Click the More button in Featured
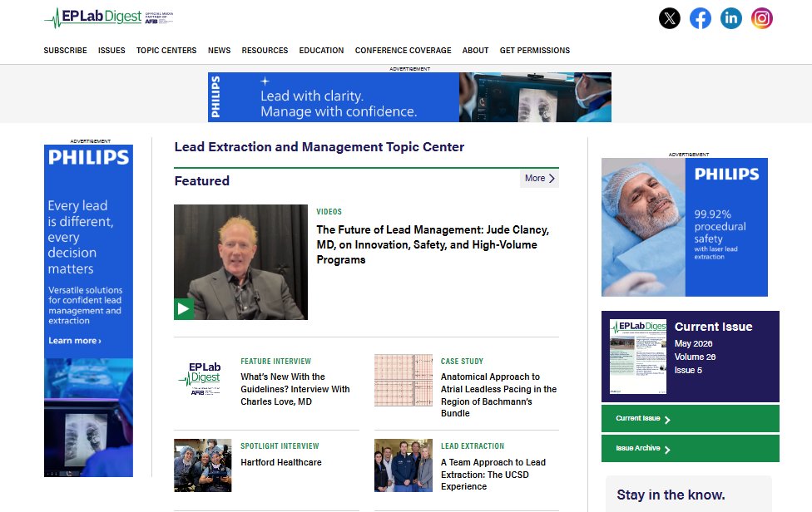This screenshot has height=512, width=812. point(539,179)
